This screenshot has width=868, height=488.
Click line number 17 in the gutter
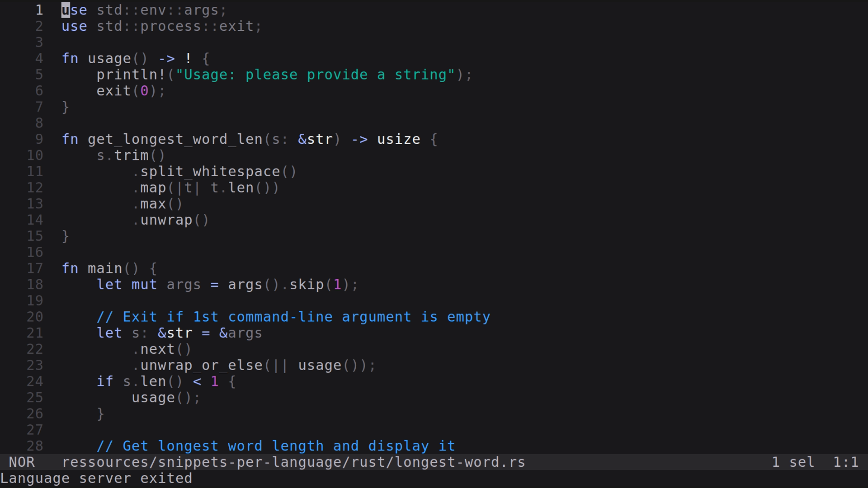(x=35, y=268)
